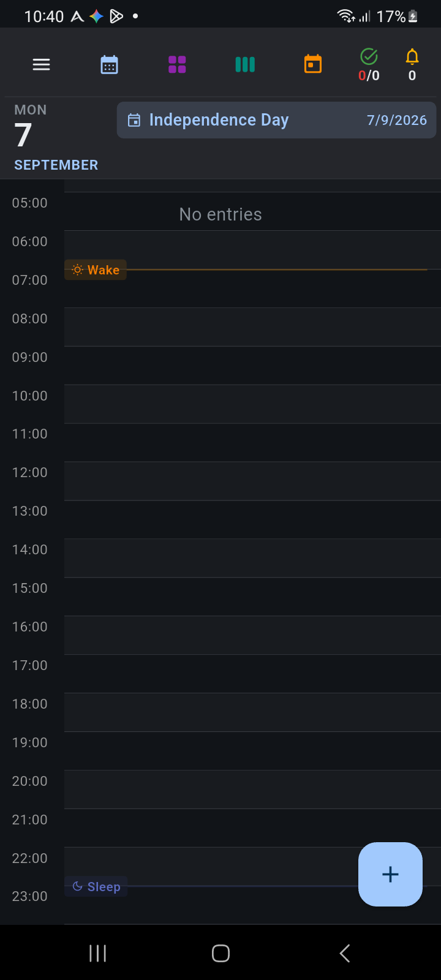Screen dimensions: 441x980
Task: Tap Android recent apps button
Action: click(98, 953)
